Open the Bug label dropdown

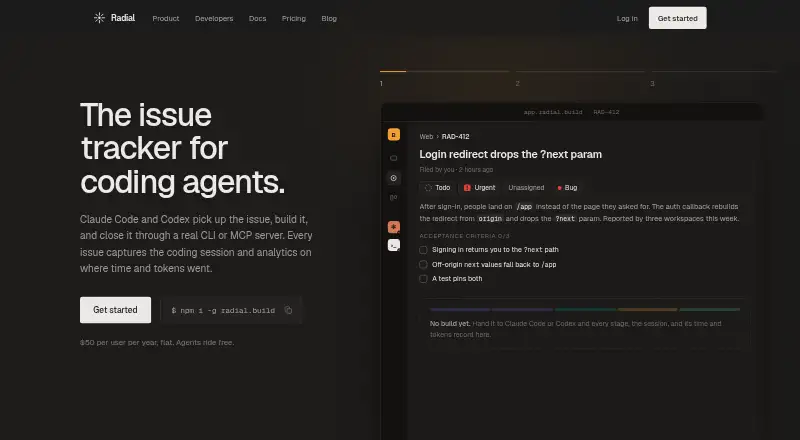[567, 188]
